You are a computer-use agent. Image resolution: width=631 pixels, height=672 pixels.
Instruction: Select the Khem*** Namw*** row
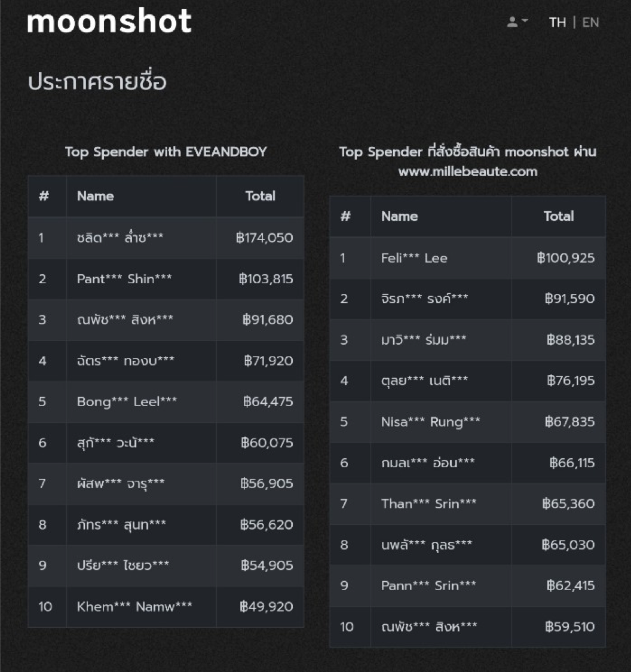click(166, 607)
